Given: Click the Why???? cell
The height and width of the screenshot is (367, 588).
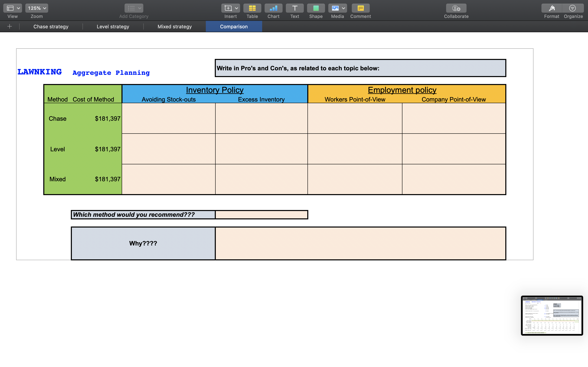Looking at the screenshot, I should [x=143, y=243].
